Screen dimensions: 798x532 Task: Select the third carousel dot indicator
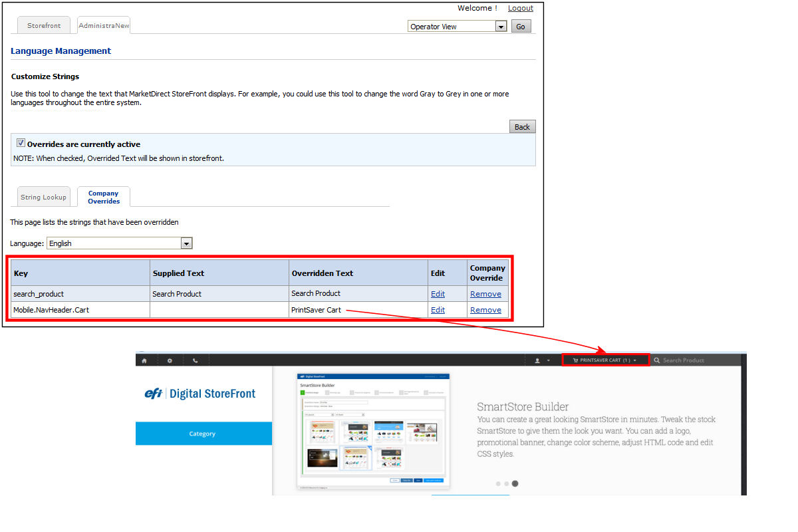(x=515, y=483)
